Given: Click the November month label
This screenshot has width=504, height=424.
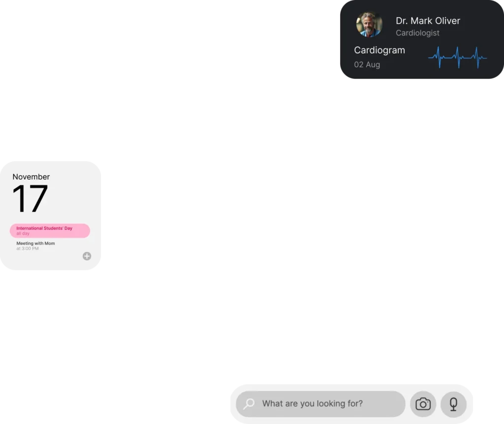Looking at the screenshot, I should pyautogui.click(x=31, y=177).
